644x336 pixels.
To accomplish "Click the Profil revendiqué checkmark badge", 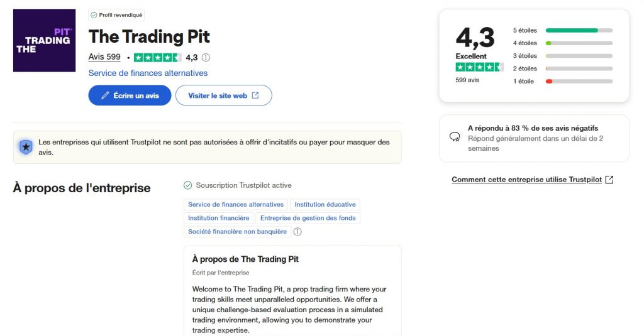I will 116,15.
